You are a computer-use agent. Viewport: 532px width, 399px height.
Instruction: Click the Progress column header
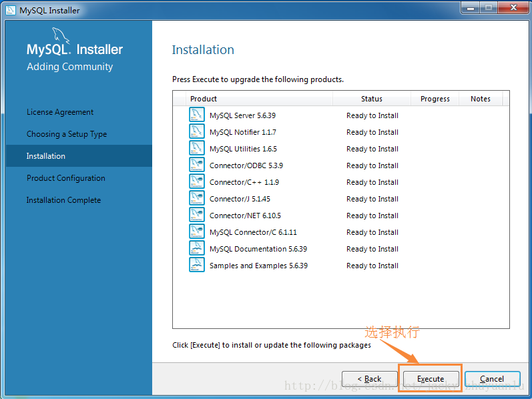tap(435, 99)
